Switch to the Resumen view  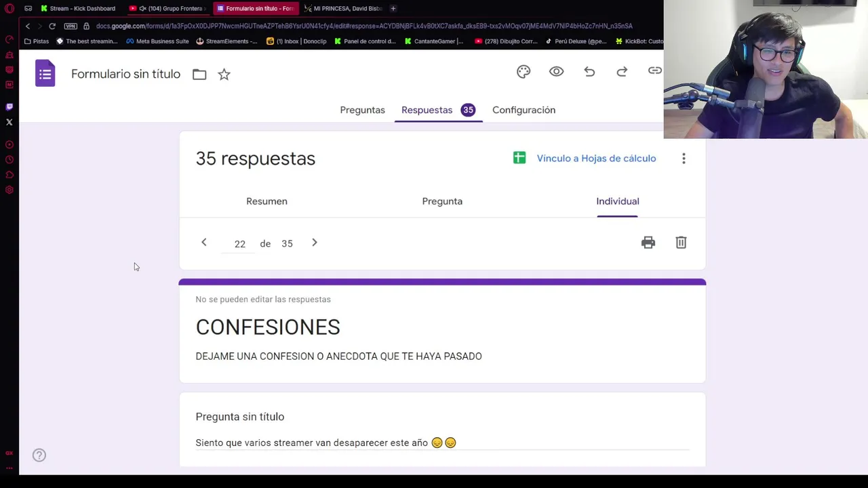(x=267, y=201)
